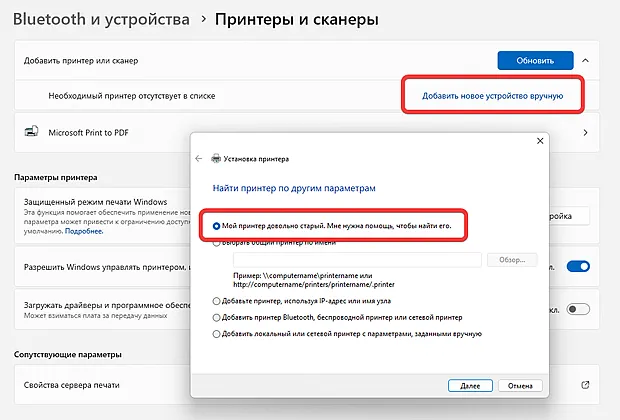The image size is (620, 420).
Task: Navigate to Bluetooth и устройства breadcrumb
Action: 101,19
